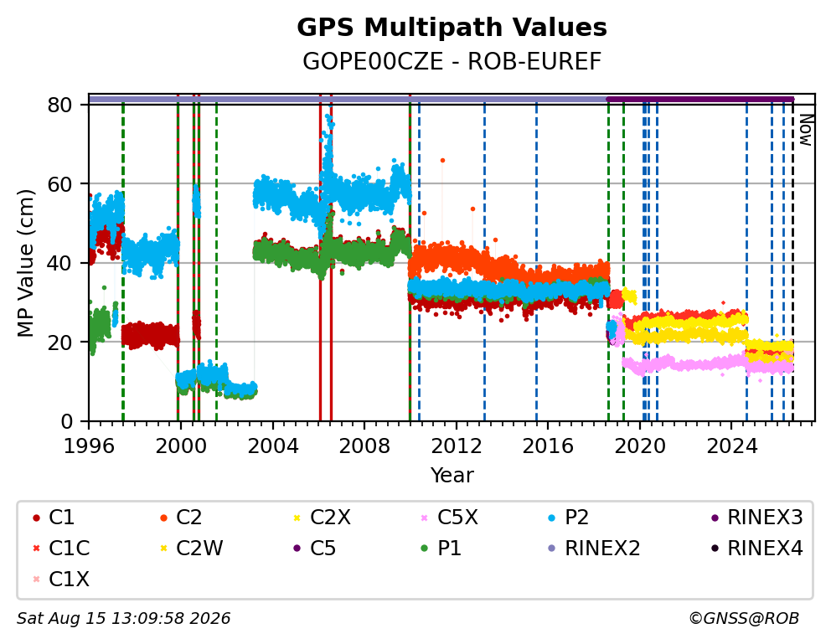The width and height of the screenshot is (831, 644).
Task: Click the 2020 tick on the year axis
Action: point(640,446)
